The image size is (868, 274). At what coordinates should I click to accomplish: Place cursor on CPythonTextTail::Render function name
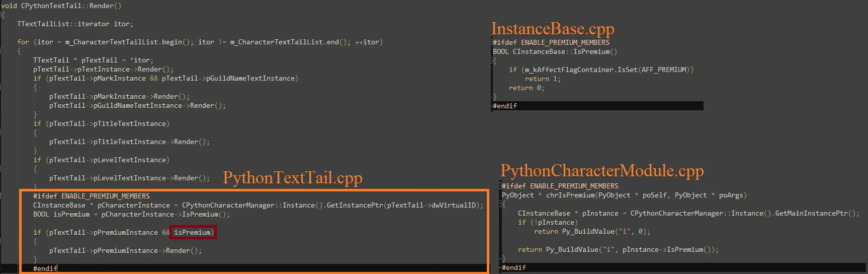70,6
